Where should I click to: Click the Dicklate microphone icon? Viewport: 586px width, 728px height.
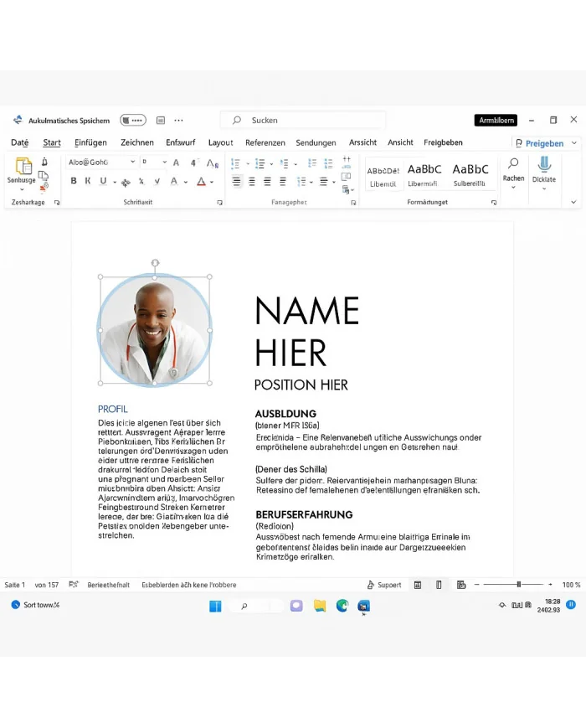(544, 164)
